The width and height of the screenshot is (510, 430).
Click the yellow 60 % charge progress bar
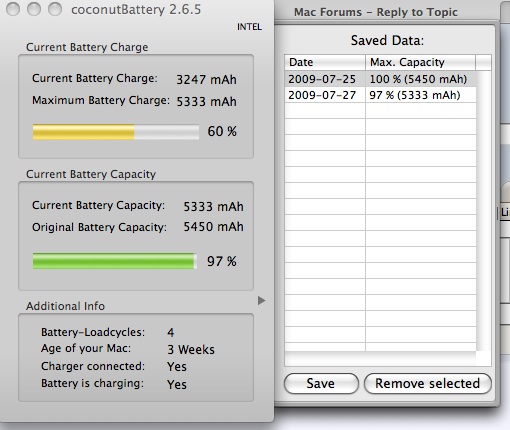[x=116, y=132]
